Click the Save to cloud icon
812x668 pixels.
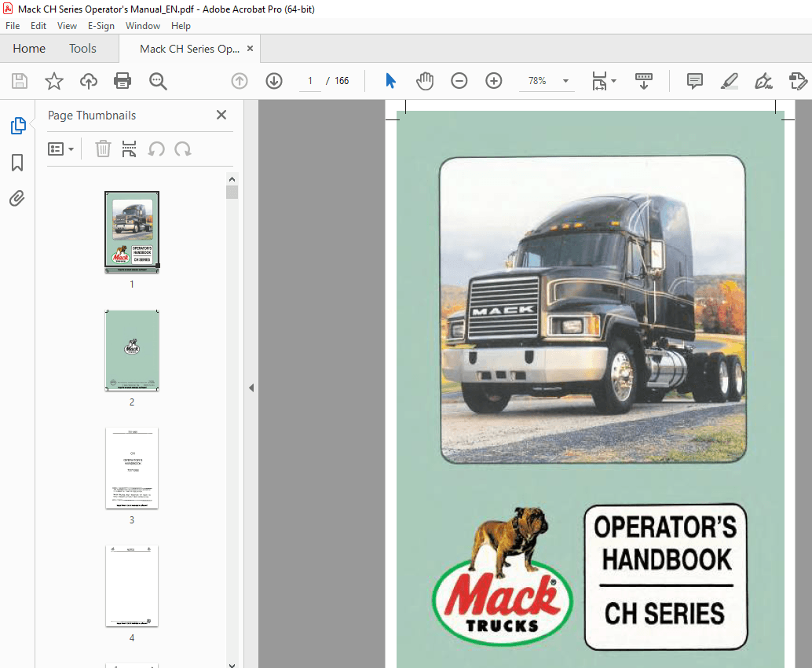(x=88, y=81)
